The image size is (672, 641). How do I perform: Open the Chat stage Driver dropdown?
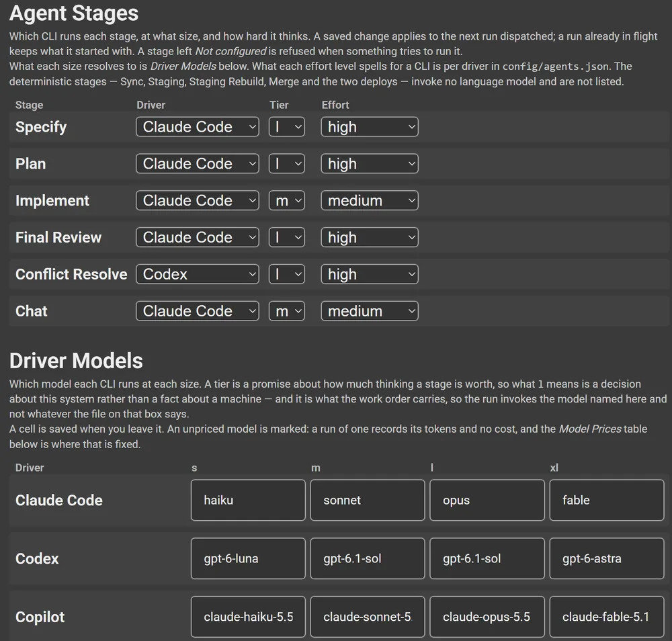tap(198, 311)
